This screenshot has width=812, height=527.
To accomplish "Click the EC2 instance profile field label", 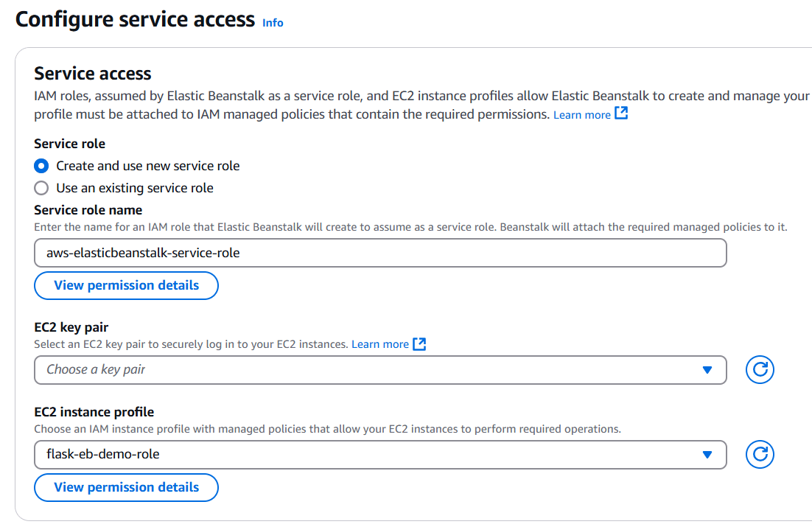I will click(x=94, y=412).
